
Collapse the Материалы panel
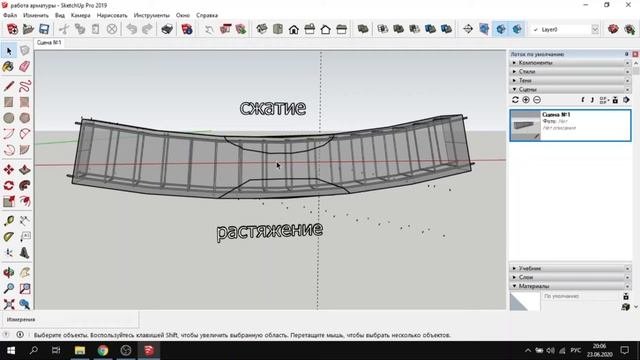pos(570,287)
